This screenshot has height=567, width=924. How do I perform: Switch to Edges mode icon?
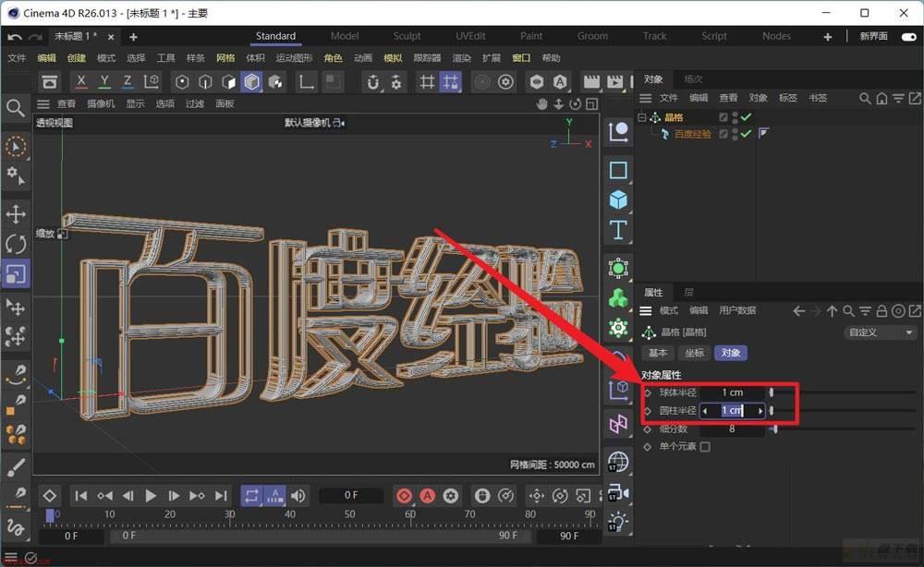coord(205,82)
